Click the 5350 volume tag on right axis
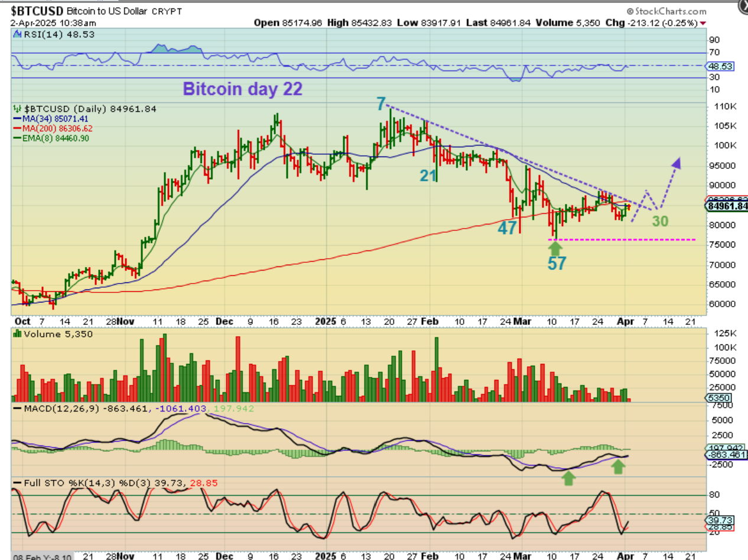Viewport: 748px width, 560px height. [718, 398]
